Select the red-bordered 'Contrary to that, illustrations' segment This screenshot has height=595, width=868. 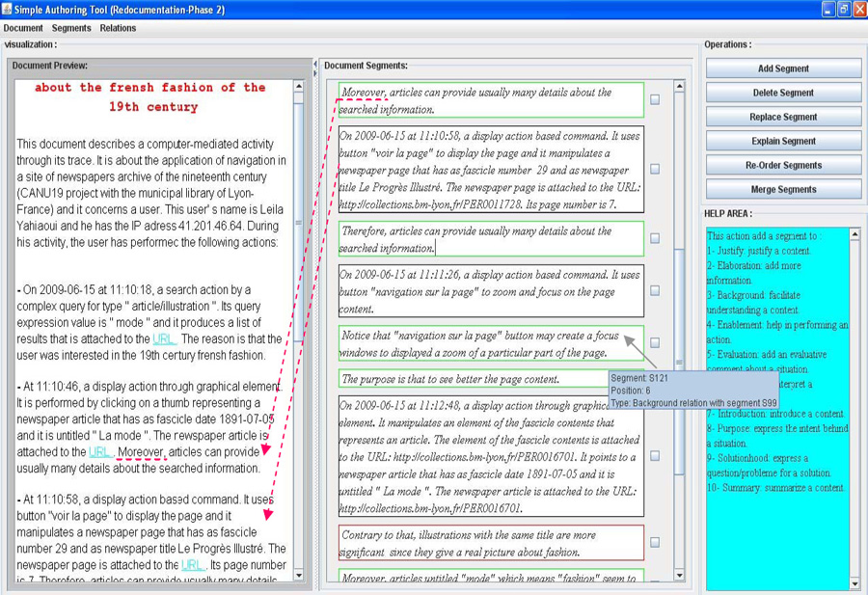(x=491, y=543)
